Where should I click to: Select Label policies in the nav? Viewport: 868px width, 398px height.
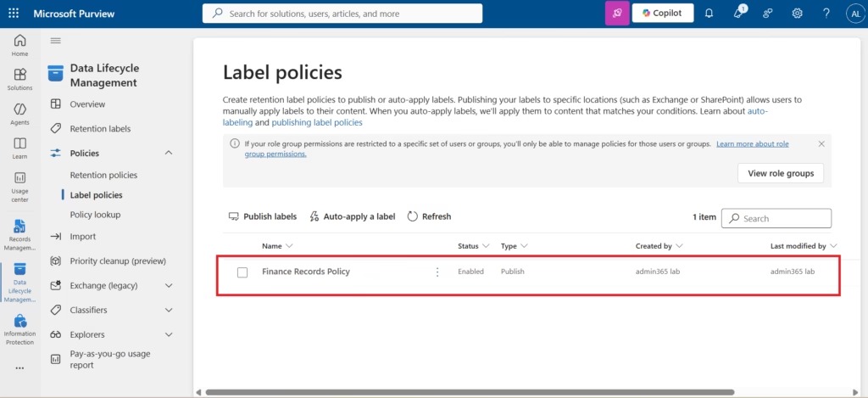tap(97, 195)
